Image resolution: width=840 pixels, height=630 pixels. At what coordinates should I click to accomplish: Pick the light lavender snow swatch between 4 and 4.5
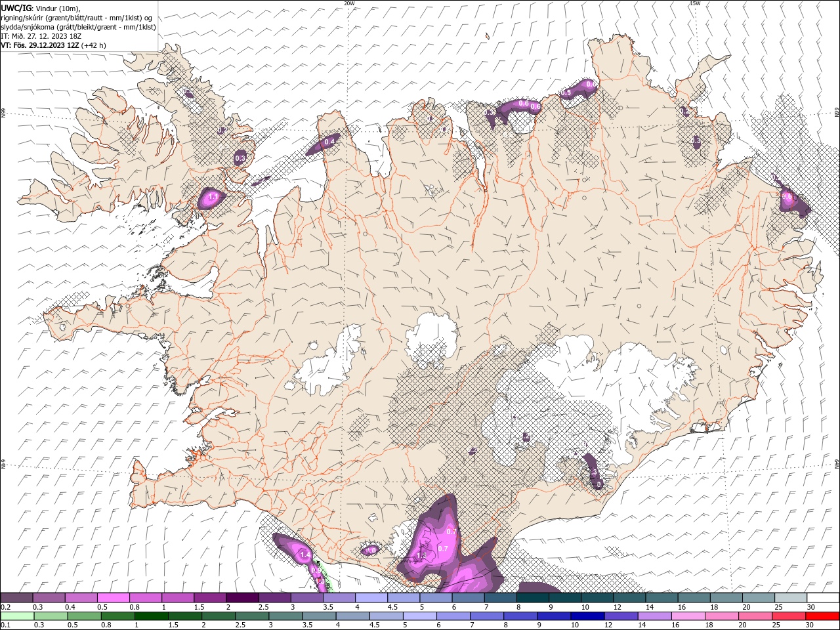point(371,598)
